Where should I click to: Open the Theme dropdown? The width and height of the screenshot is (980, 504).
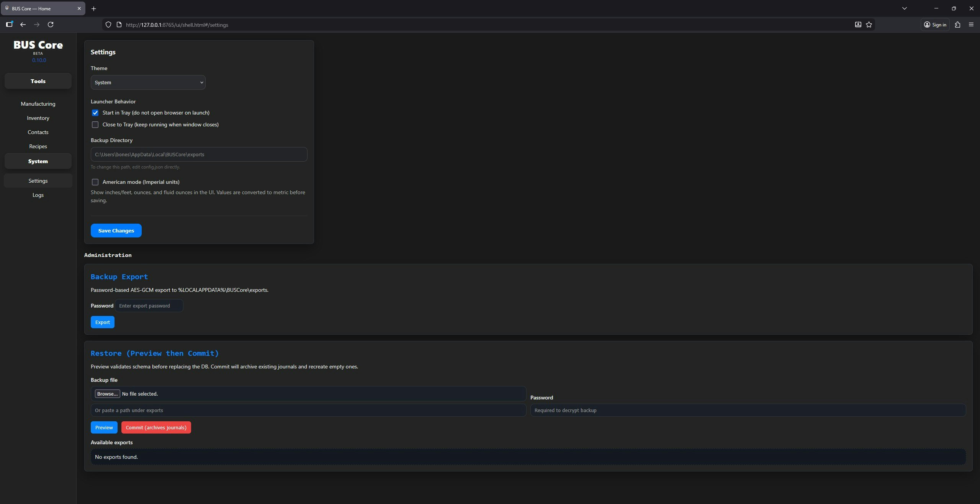pyautogui.click(x=148, y=82)
